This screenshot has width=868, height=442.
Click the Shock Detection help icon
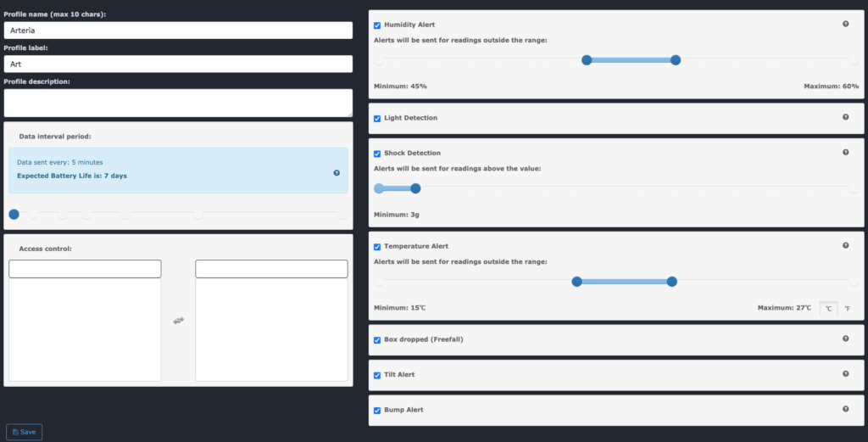(x=845, y=153)
